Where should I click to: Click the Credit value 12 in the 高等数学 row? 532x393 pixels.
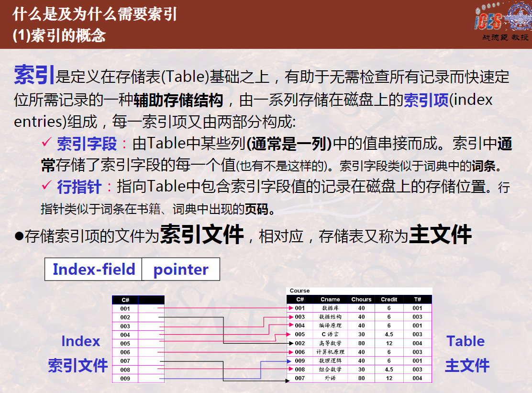pyautogui.click(x=389, y=343)
